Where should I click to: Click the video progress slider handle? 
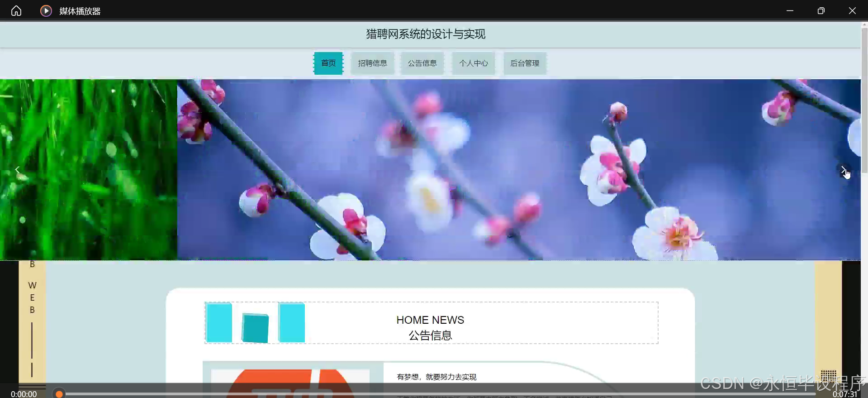pyautogui.click(x=59, y=394)
